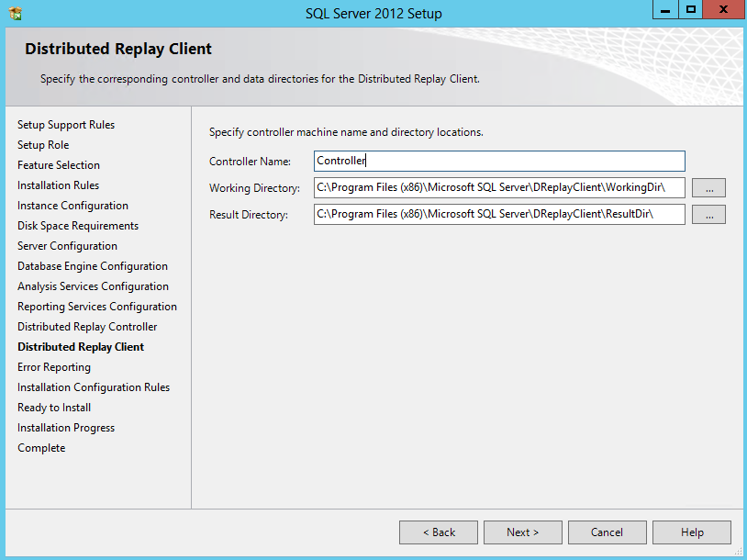The image size is (747, 560).
Task: Maximize the SQL Server 2012 Setup window
Action: [690, 9]
